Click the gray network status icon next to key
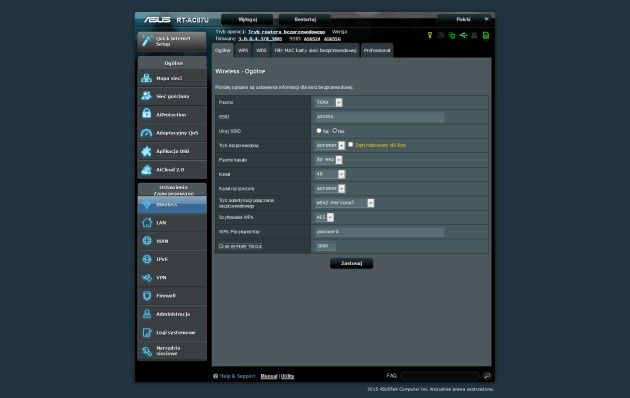630x398 pixels. pos(441,35)
